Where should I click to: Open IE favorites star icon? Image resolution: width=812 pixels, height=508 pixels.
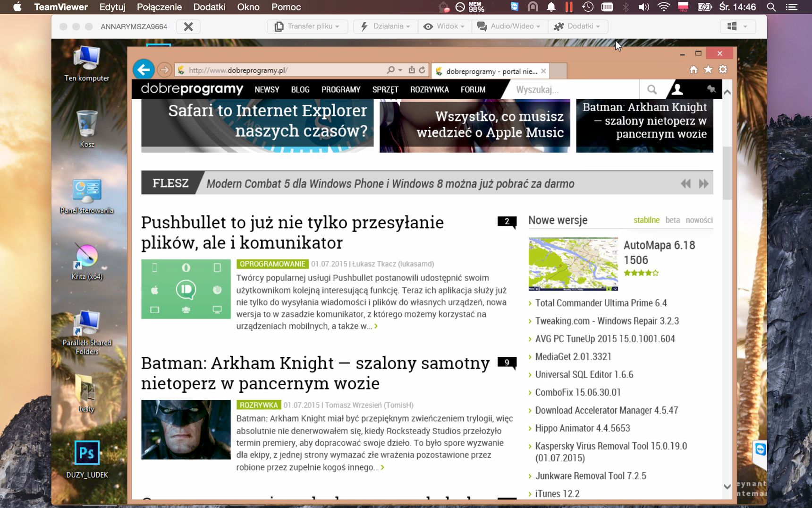point(708,70)
